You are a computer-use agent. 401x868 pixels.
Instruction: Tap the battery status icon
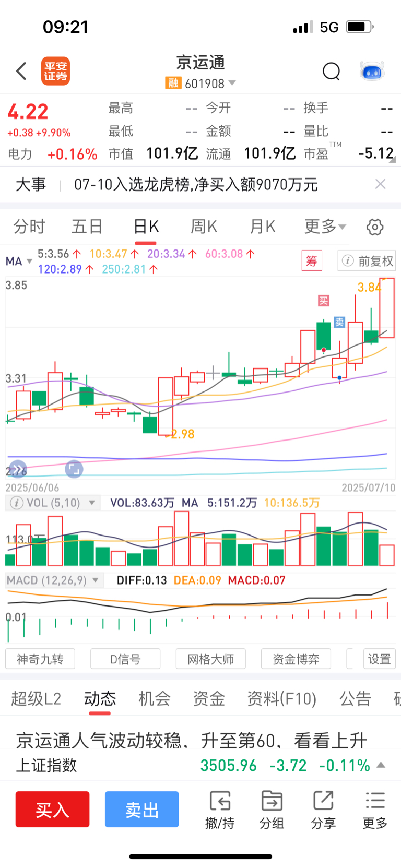pyautogui.click(x=360, y=27)
